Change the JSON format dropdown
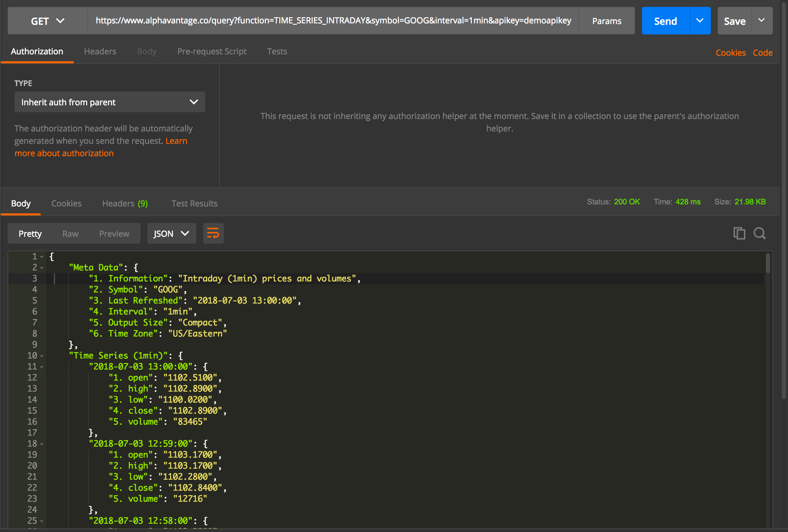 pyautogui.click(x=172, y=233)
